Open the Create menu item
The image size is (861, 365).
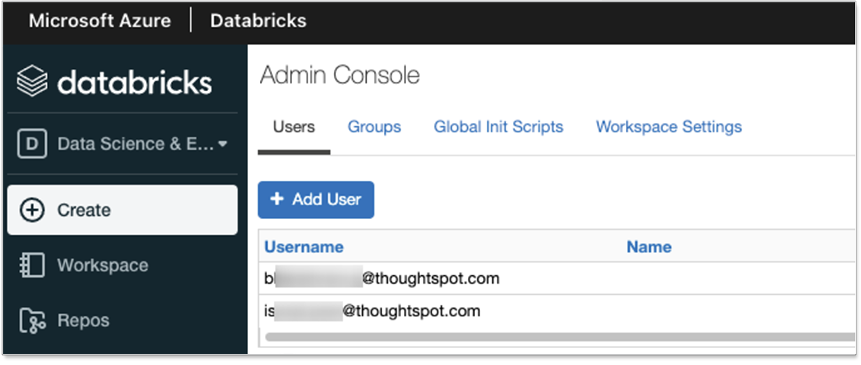point(122,210)
